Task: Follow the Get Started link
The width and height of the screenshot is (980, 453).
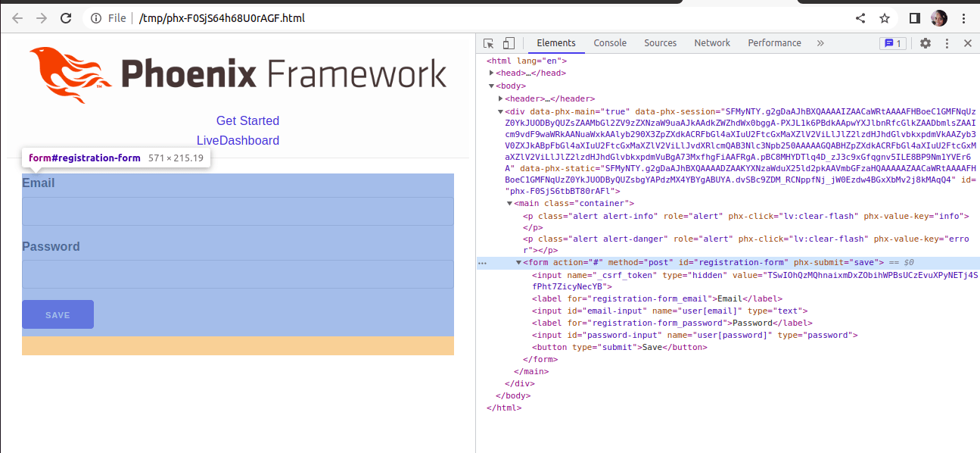Action: tap(247, 121)
